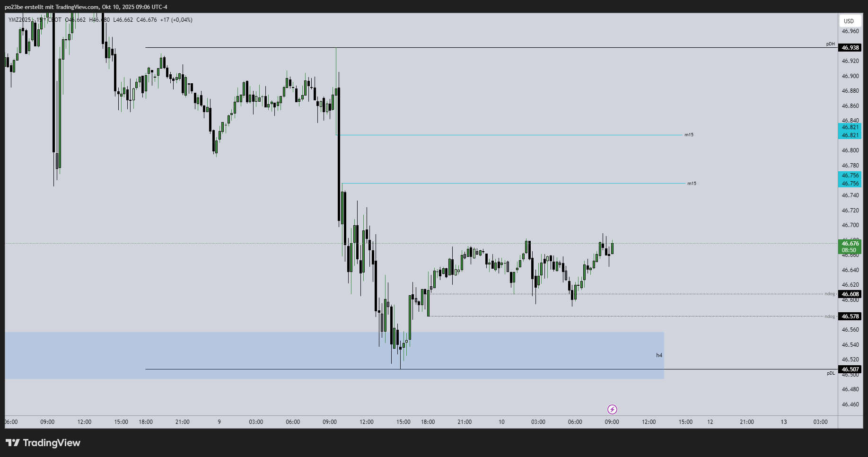Click day 13 on the time axis
868x457 pixels.
coord(784,422)
